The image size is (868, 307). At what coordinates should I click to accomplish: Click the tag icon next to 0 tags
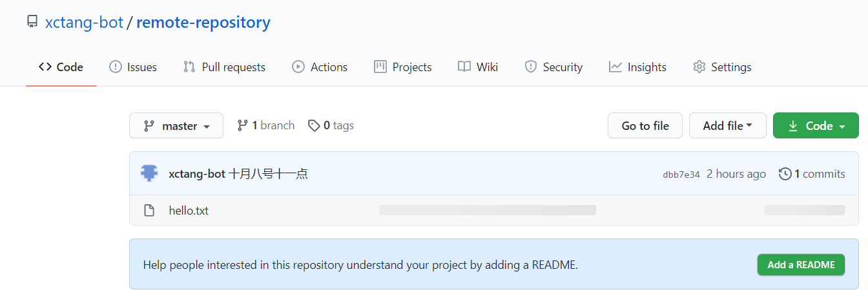pyautogui.click(x=314, y=125)
